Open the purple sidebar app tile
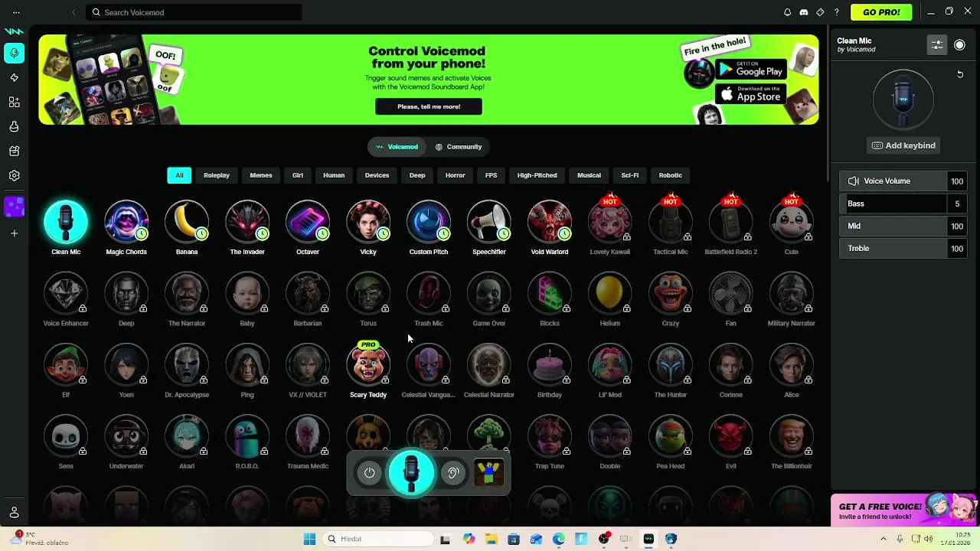The height and width of the screenshot is (551, 980). (x=14, y=207)
